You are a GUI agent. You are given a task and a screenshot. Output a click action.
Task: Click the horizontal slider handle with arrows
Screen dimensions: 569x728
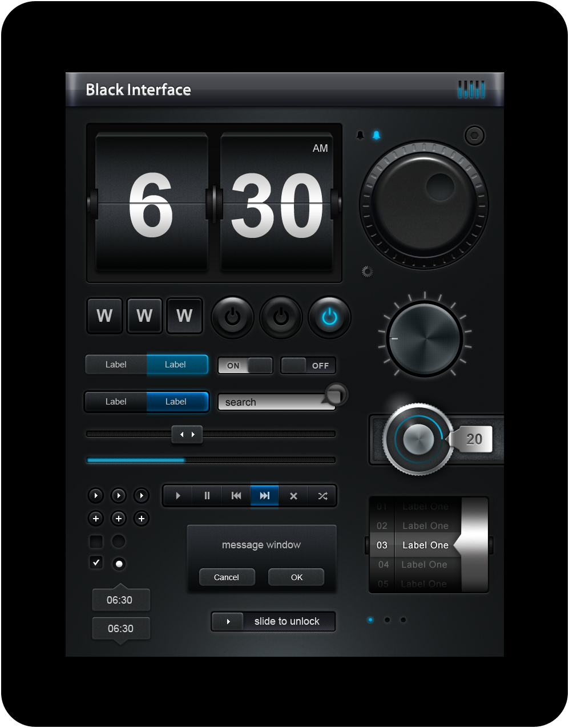tap(187, 434)
